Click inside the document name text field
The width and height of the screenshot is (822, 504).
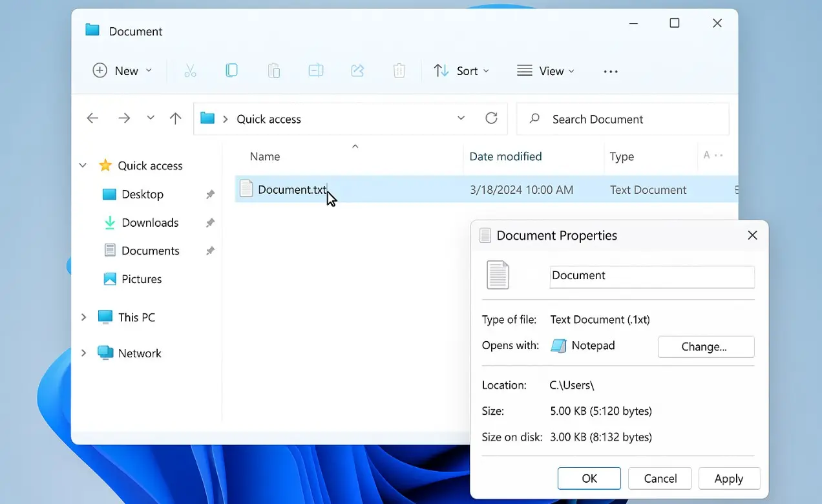pos(651,276)
